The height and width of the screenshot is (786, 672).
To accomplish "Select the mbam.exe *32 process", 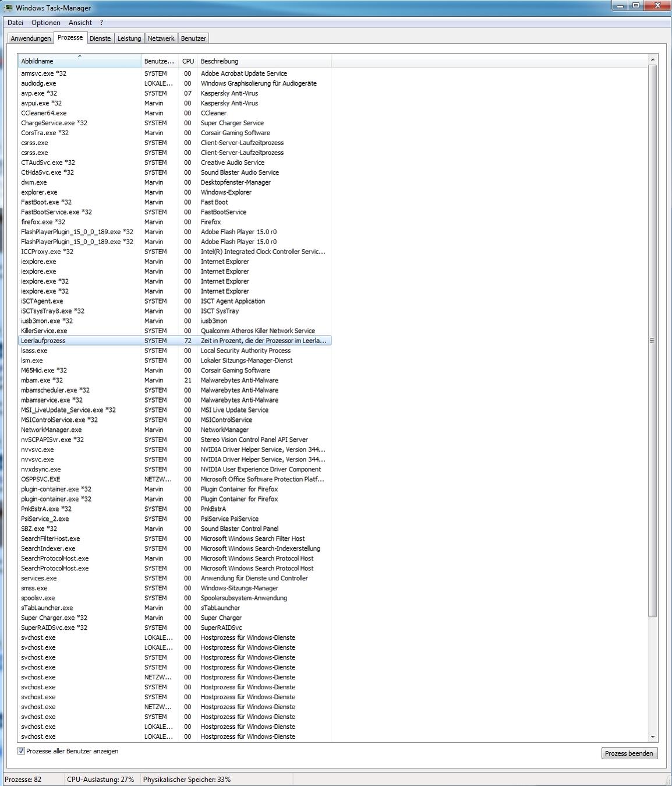I will [x=175, y=380].
